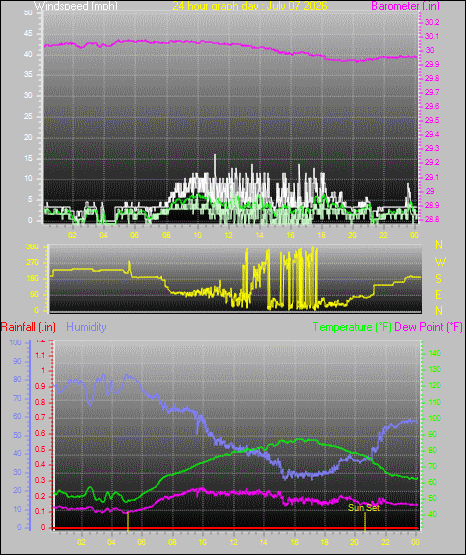Click the '180' wind direction axis value
Screen dimensions: 466x555
[x=32, y=279]
